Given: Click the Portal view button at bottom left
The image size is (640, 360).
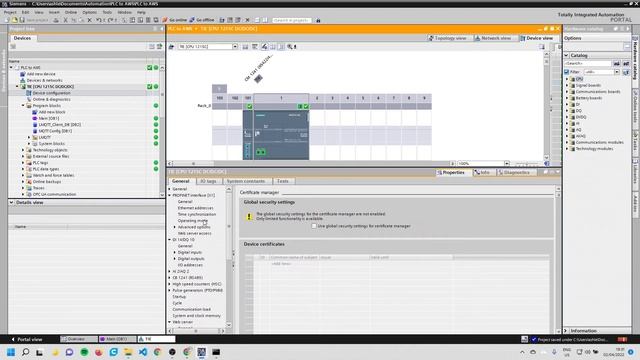Looking at the screenshot, I should [x=26, y=339].
